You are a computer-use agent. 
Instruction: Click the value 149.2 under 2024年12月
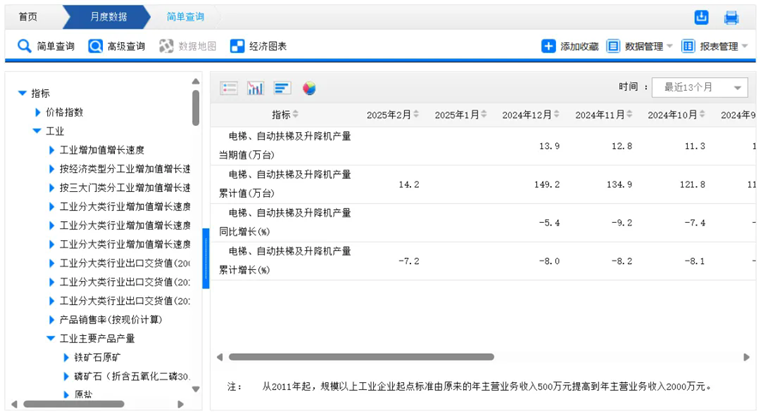coord(547,184)
